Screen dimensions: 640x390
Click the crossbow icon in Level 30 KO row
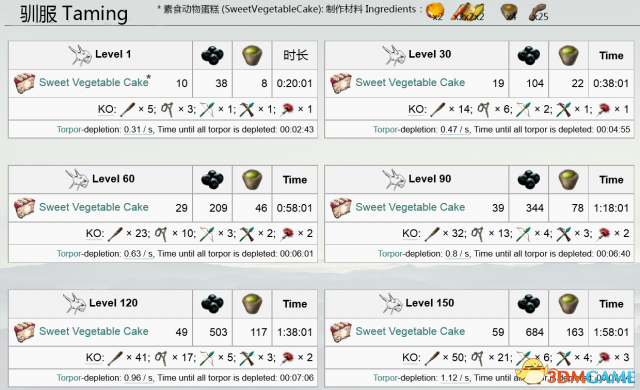564,109
